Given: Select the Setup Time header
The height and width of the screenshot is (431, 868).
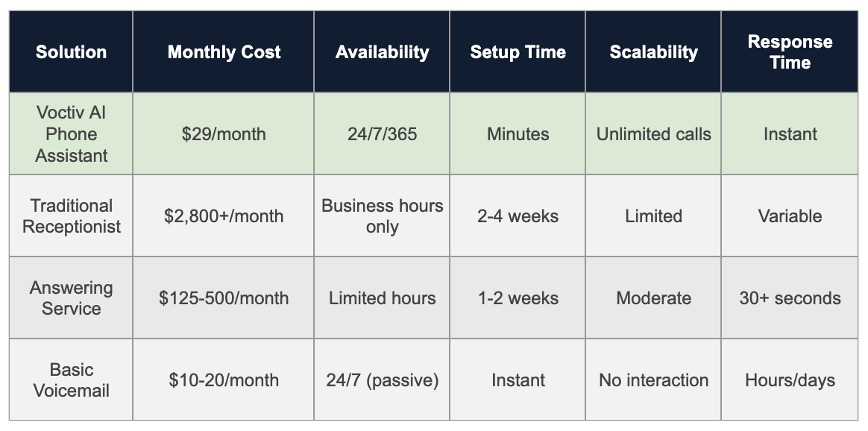Looking at the screenshot, I should (x=518, y=52).
